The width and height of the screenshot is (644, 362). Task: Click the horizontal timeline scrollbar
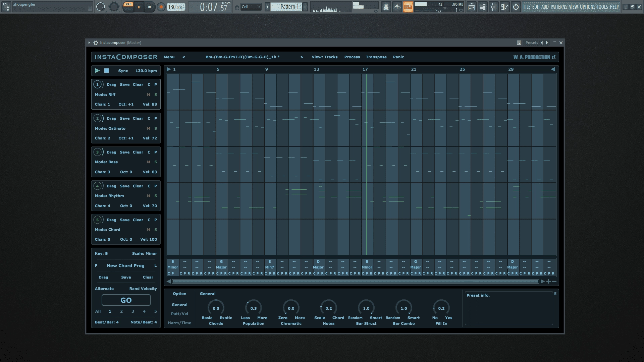click(x=355, y=282)
